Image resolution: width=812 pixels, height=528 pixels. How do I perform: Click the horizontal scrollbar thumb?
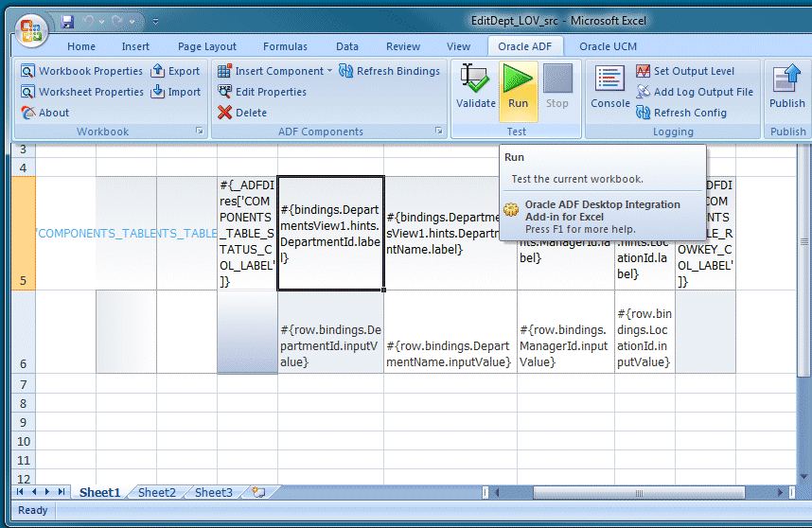click(639, 492)
